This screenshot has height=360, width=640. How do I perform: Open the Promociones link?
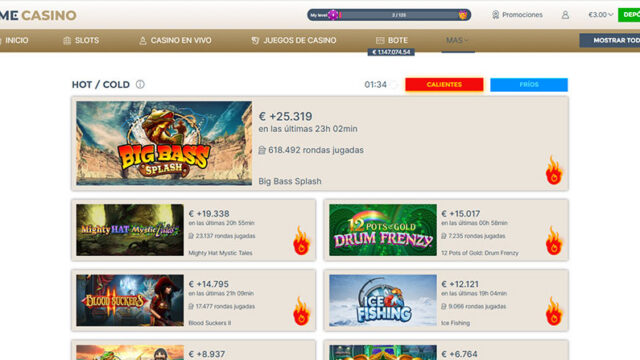tap(517, 15)
